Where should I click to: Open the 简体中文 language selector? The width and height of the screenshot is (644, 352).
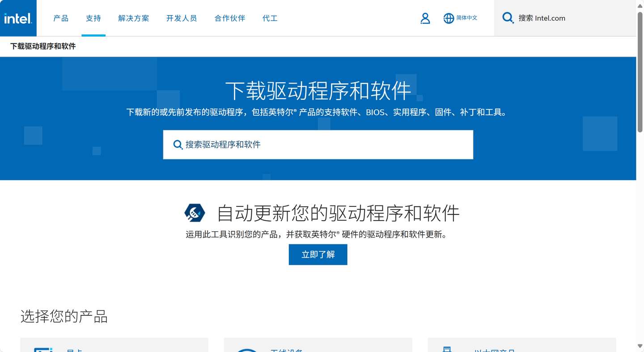point(466,18)
